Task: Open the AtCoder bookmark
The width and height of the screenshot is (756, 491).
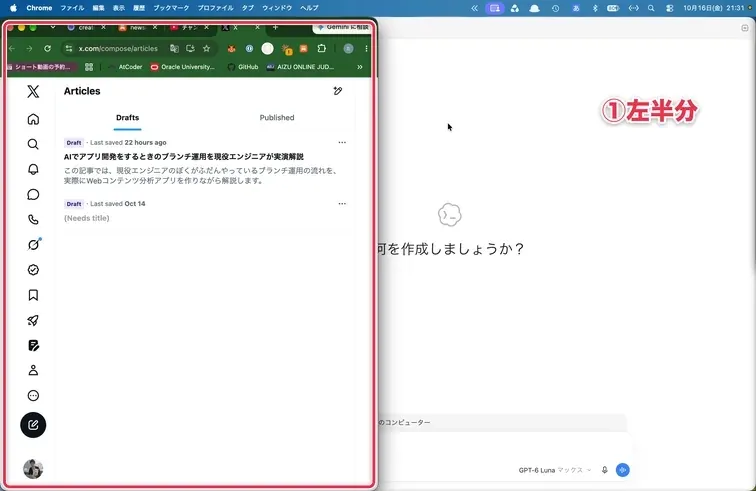Action: coord(125,67)
